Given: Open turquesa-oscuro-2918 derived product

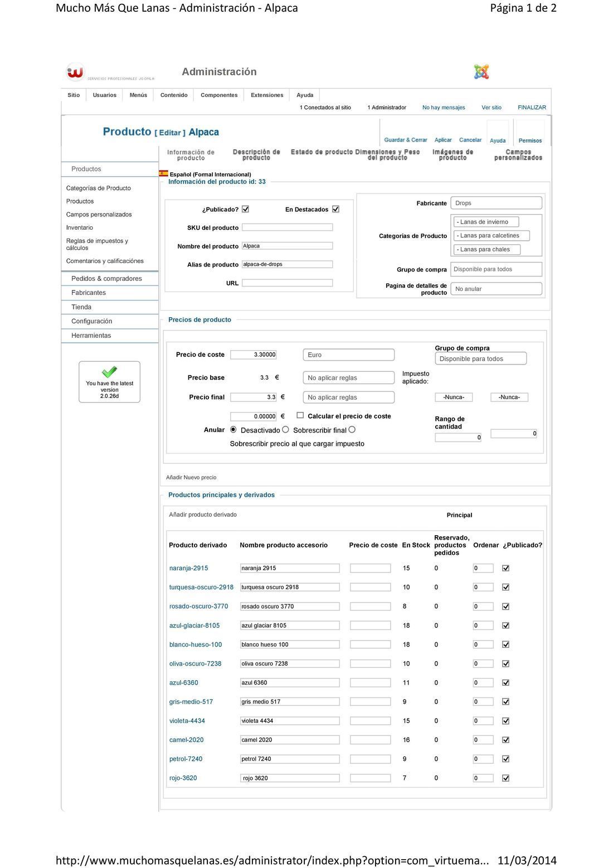Looking at the screenshot, I should (x=201, y=587).
